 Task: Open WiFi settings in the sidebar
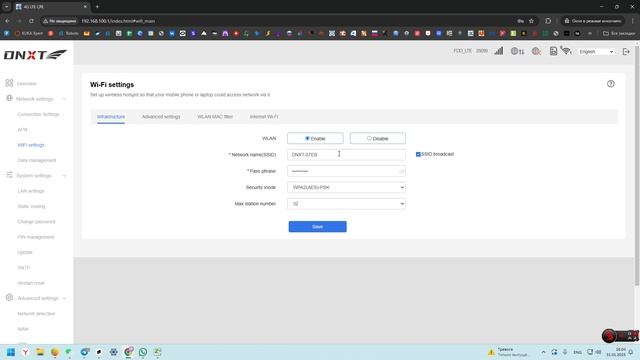pyautogui.click(x=31, y=145)
